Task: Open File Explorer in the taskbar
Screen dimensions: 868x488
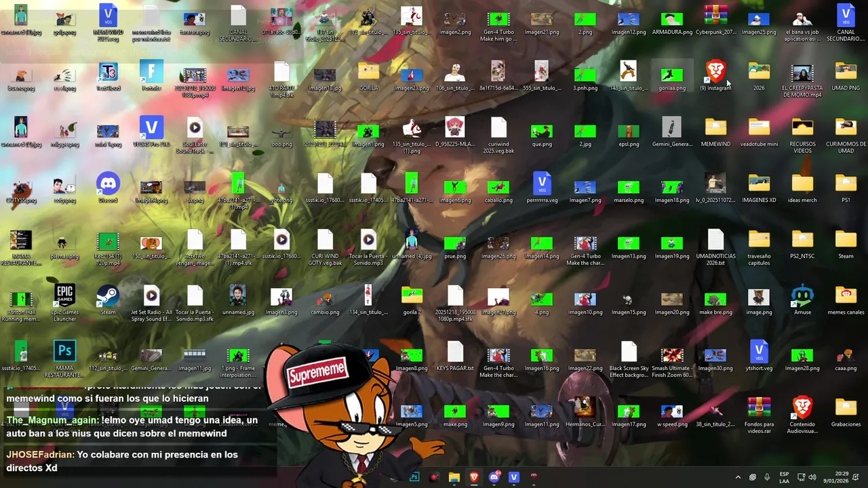Action: tap(454, 477)
